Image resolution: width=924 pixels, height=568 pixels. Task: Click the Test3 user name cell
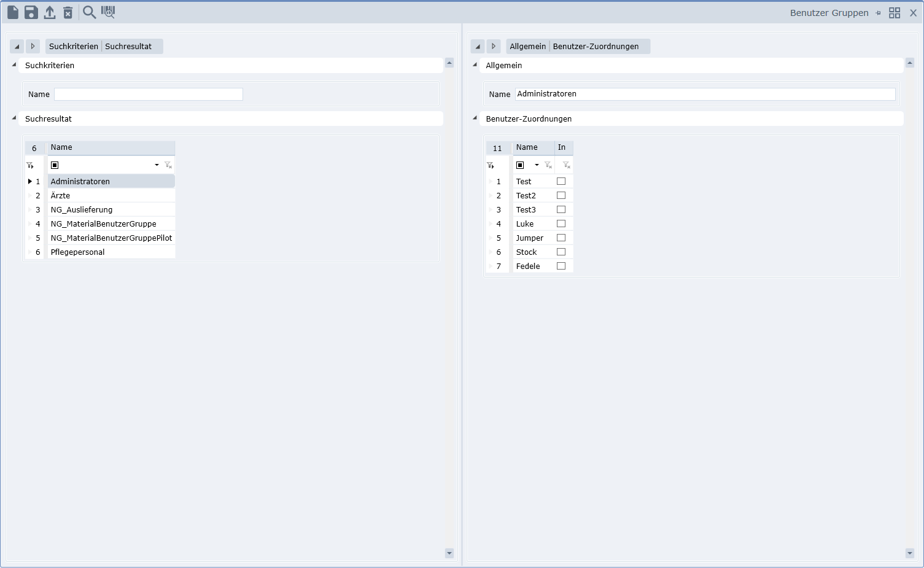point(534,209)
